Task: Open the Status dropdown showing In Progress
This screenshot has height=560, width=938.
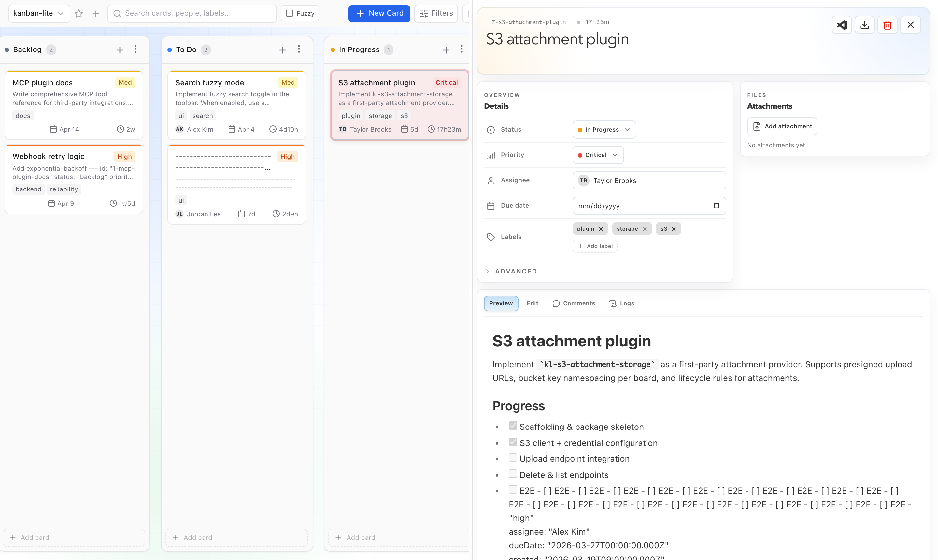Action: pos(604,130)
